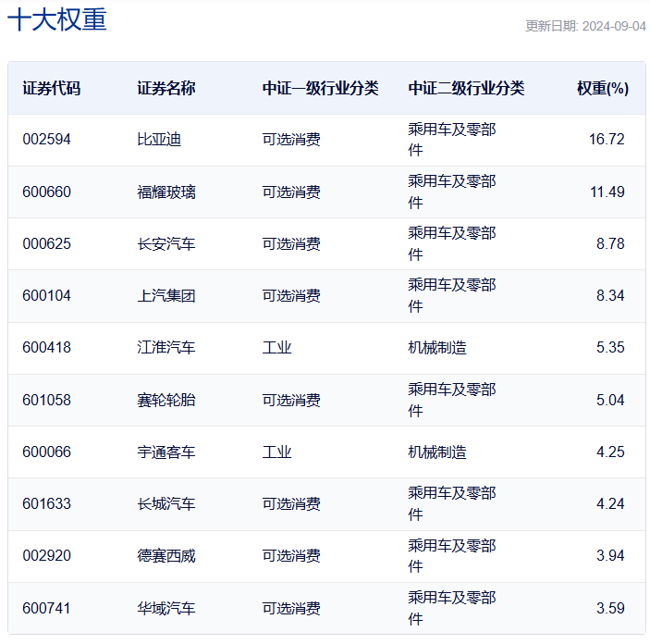Select security code 601633
Image resolution: width=650 pixels, height=644 pixels.
coord(47,504)
